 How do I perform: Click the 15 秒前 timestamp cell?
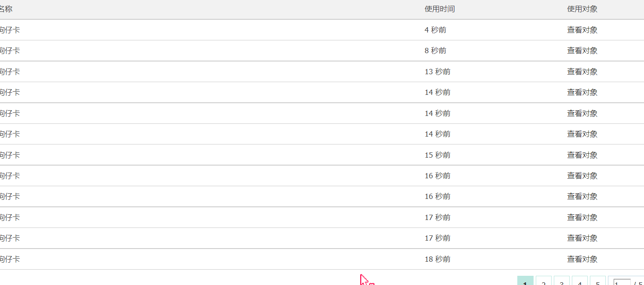437,155
